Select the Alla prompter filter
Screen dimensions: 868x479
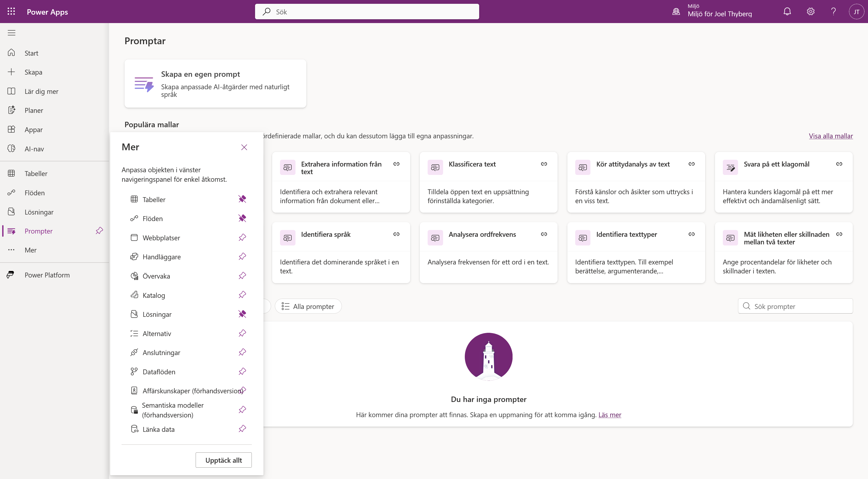308,306
